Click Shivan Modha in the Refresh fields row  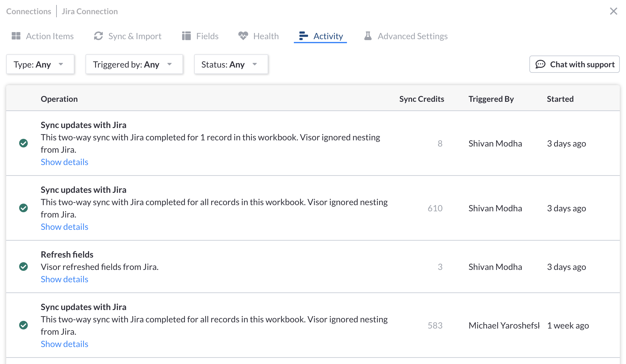(495, 267)
